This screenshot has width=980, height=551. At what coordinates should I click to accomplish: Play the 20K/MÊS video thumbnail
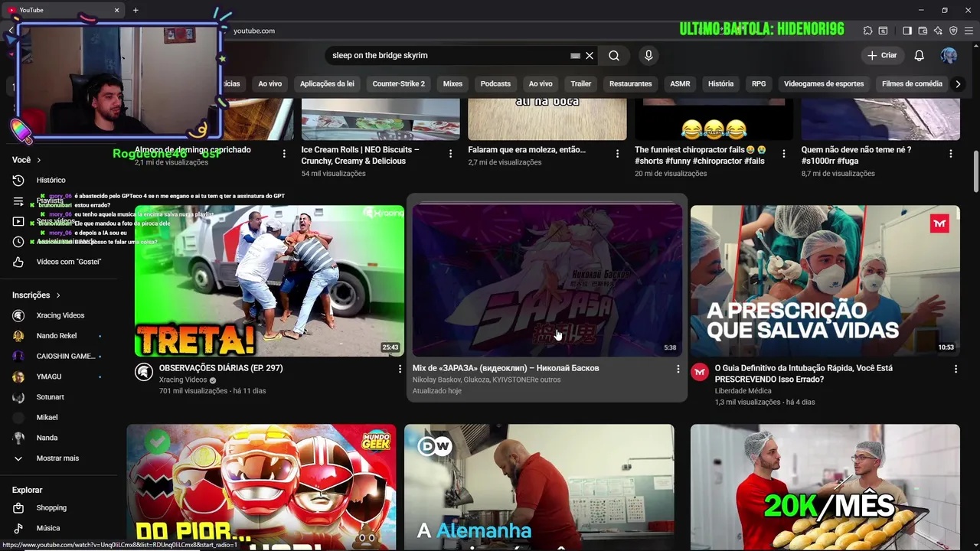[825, 487]
